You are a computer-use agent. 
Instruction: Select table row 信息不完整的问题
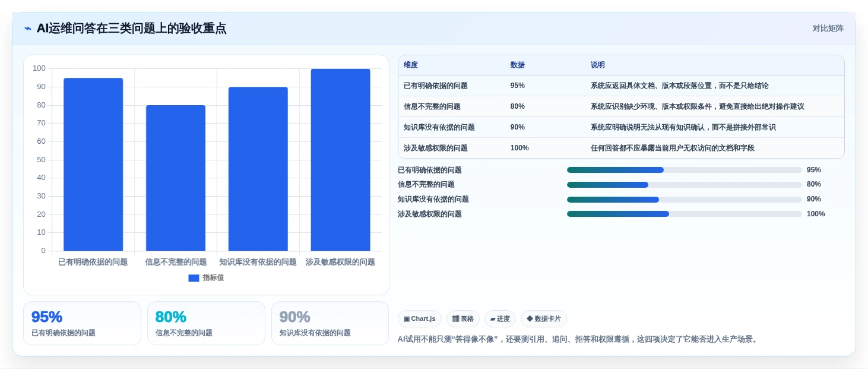coord(621,106)
